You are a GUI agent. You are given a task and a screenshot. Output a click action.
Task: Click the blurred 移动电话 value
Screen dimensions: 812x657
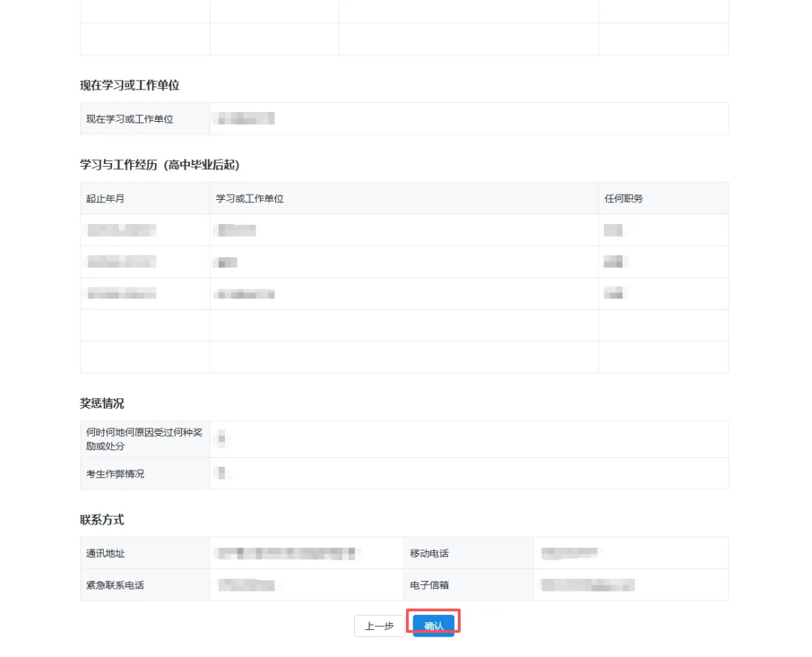tap(569, 553)
